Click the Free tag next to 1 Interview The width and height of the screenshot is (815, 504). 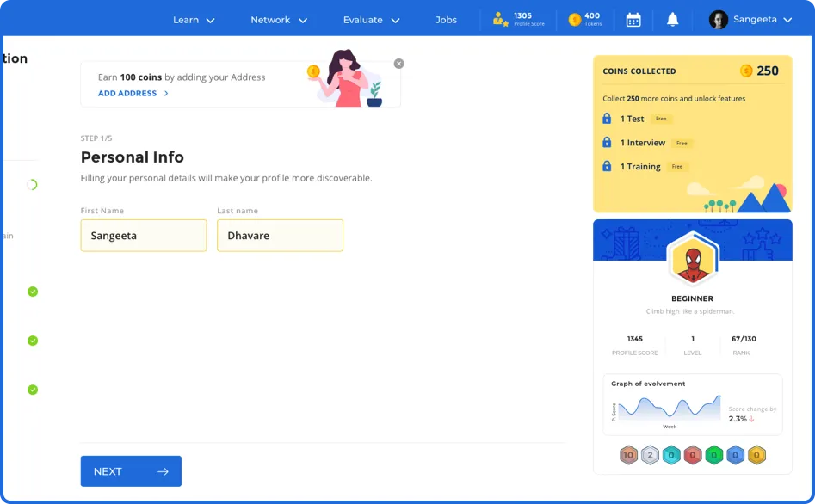coord(682,143)
